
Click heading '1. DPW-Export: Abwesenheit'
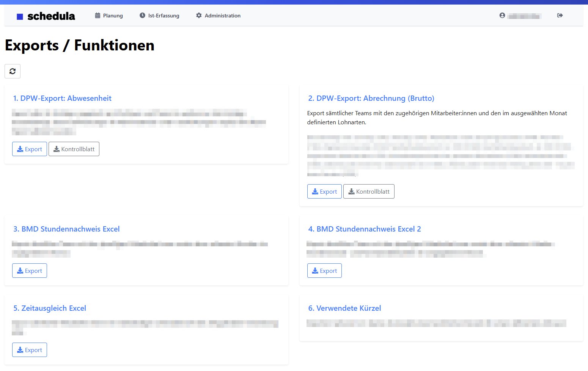click(x=62, y=98)
